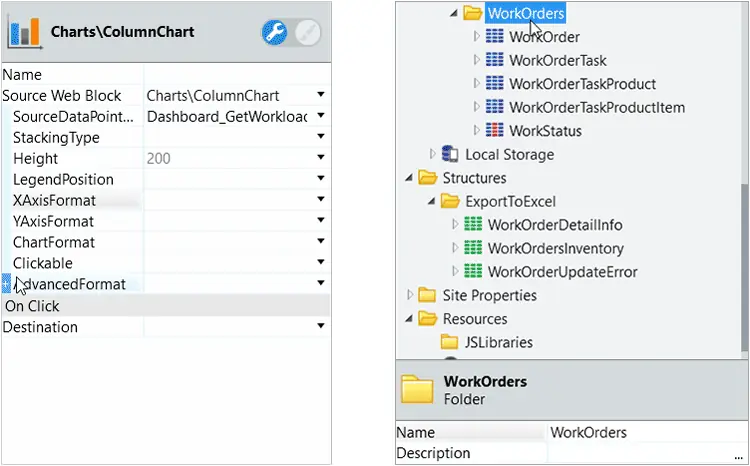Click the tree panel vertical scrollbar
Viewport: 750px width, 466px height.
click(744, 267)
